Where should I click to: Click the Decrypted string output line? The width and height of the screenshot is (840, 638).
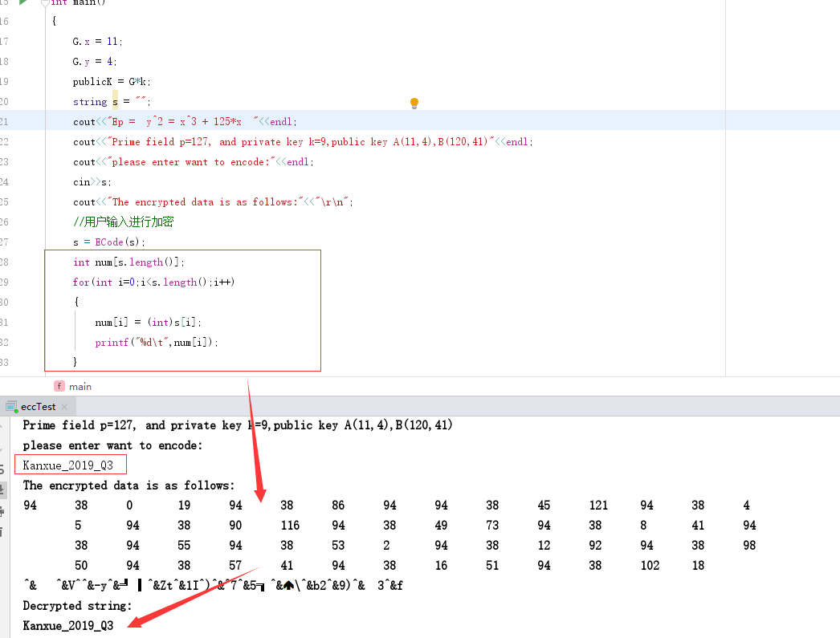77,606
